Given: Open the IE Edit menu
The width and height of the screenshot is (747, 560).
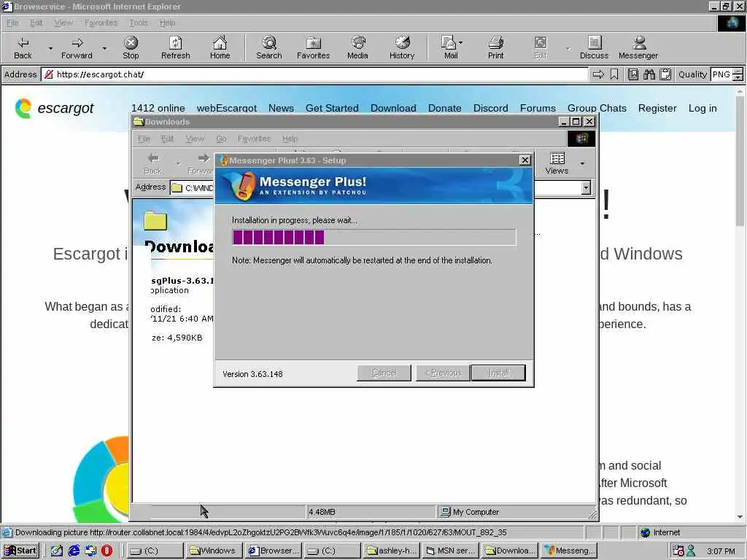Looking at the screenshot, I should 36,23.
